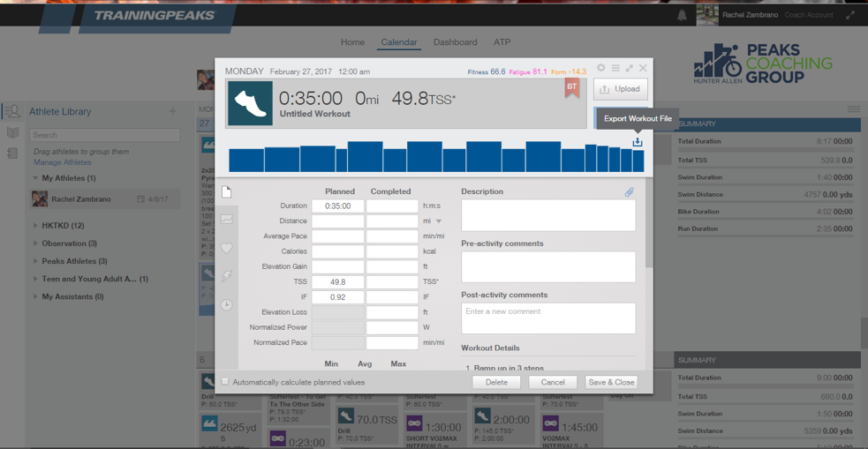Open the Calendar tab

[x=399, y=42]
